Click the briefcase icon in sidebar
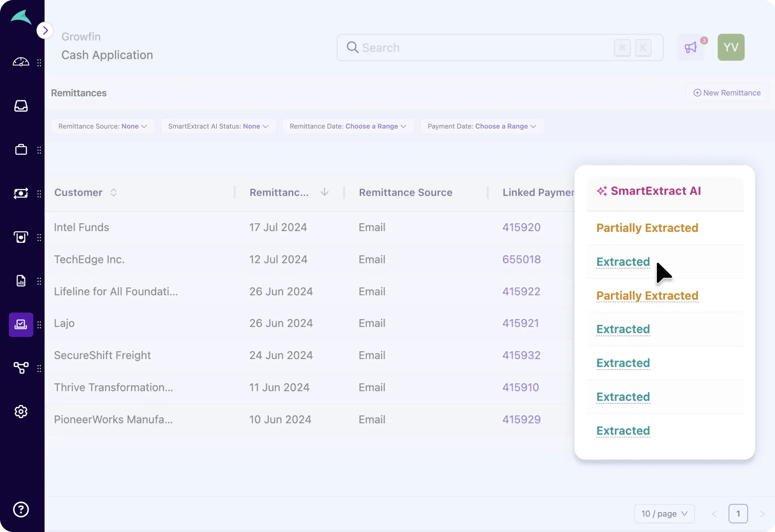775x532 pixels. coord(21,150)
